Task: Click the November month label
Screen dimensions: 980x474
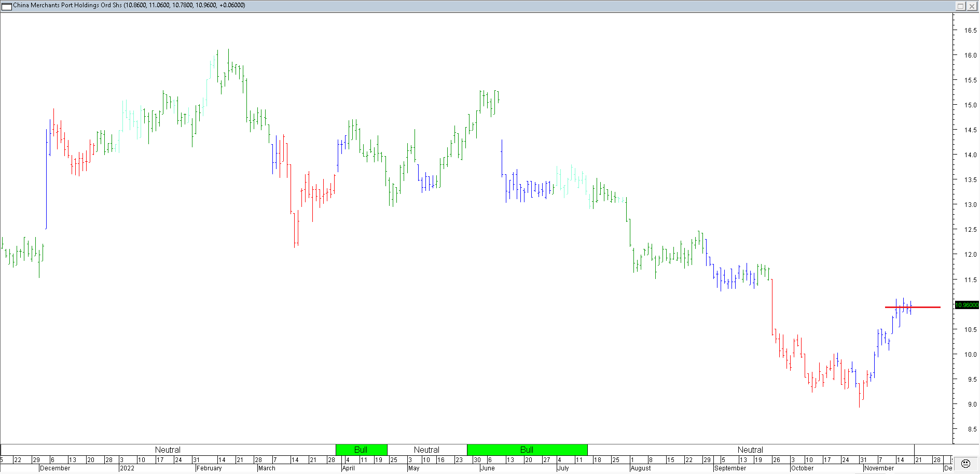Action: point(879,468)
